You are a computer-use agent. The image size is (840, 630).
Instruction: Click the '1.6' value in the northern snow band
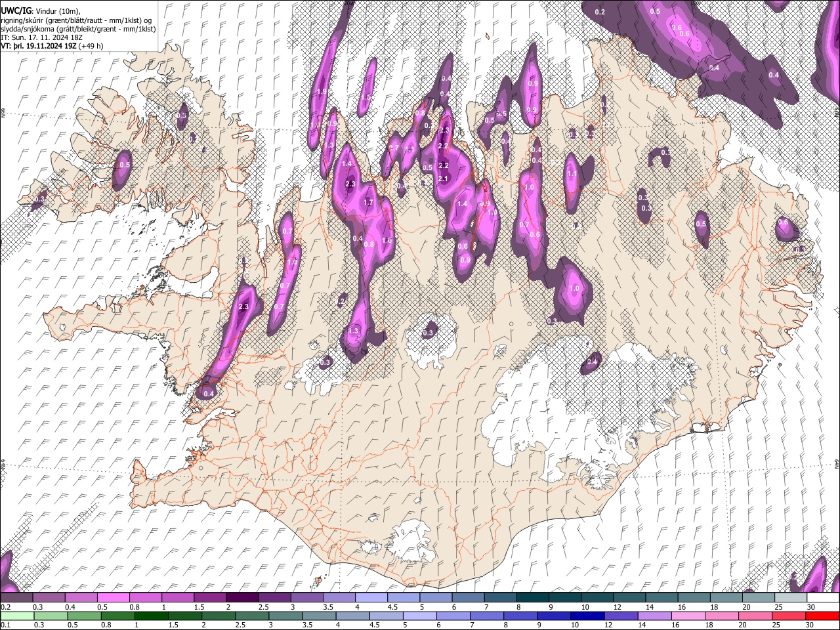coord(387,241)
